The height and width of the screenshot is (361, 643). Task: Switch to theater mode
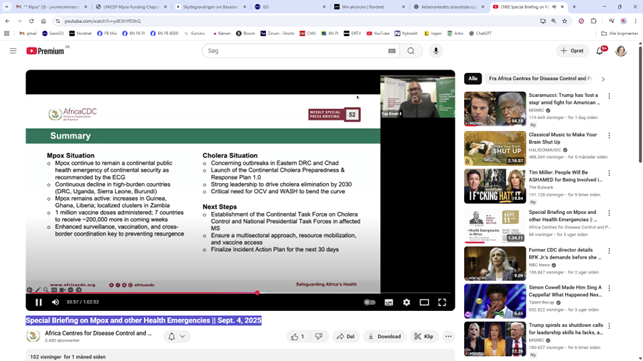point(424,302)
